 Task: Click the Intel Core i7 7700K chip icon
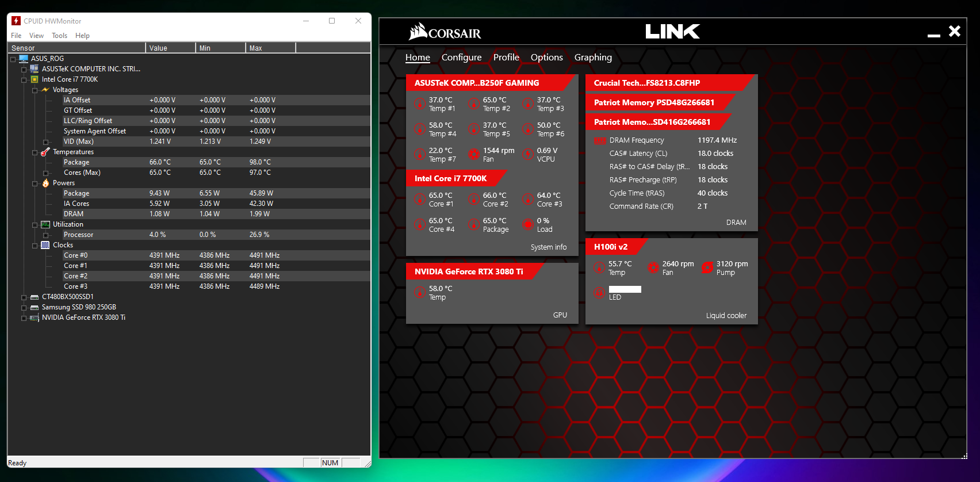pos(35,79)
